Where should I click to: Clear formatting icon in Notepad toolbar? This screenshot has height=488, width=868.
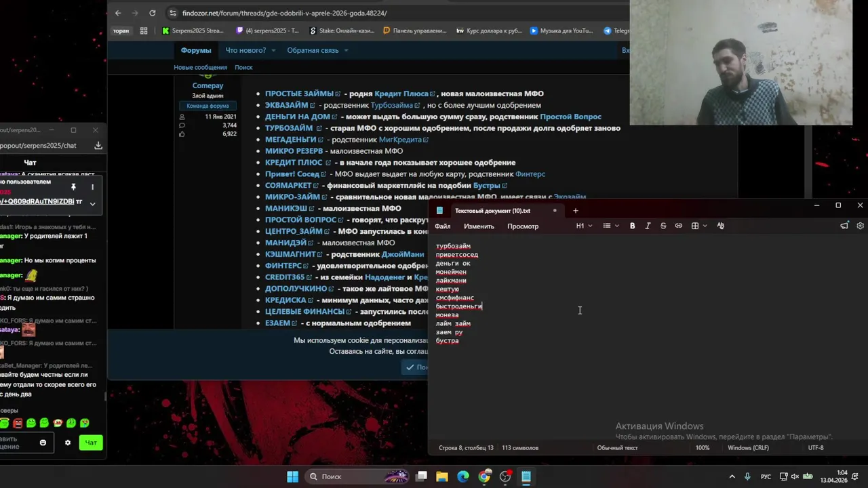(720, 226)
